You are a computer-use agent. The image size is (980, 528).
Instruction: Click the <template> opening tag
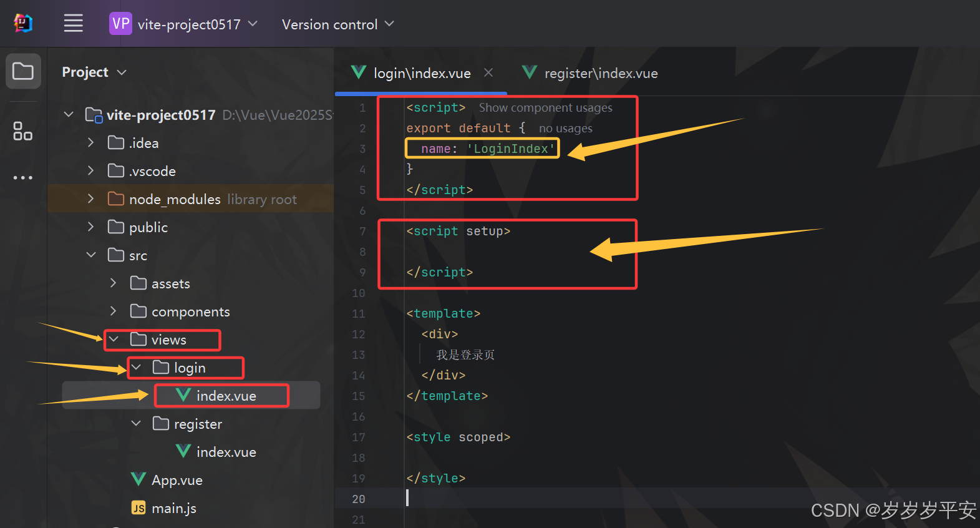click(444, 313)
